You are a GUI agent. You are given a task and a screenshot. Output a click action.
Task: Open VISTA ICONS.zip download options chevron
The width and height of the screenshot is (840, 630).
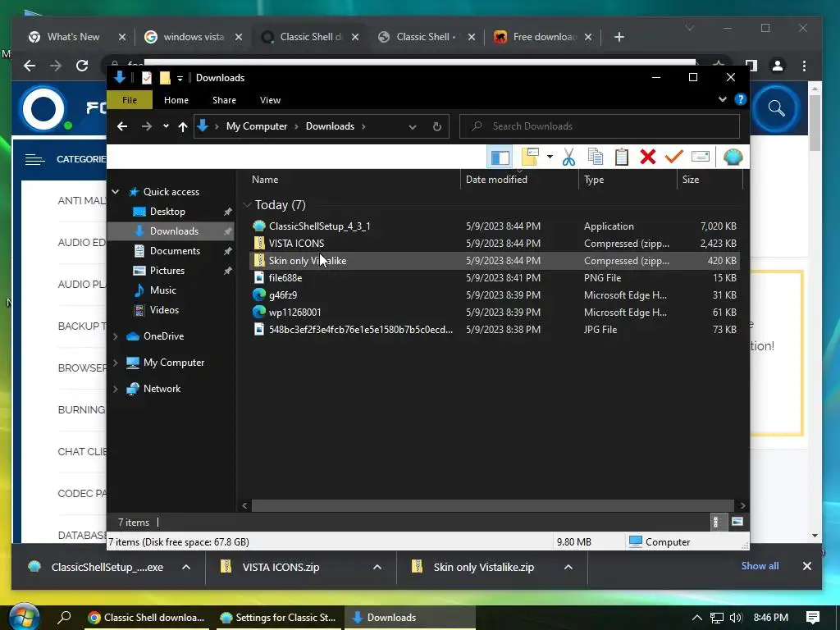377,567
